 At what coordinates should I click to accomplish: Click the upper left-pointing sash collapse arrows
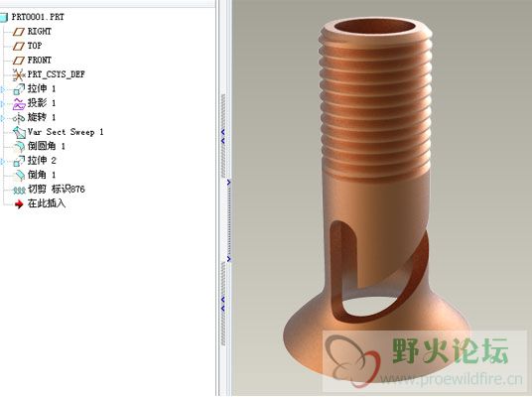tap(223, 136)
